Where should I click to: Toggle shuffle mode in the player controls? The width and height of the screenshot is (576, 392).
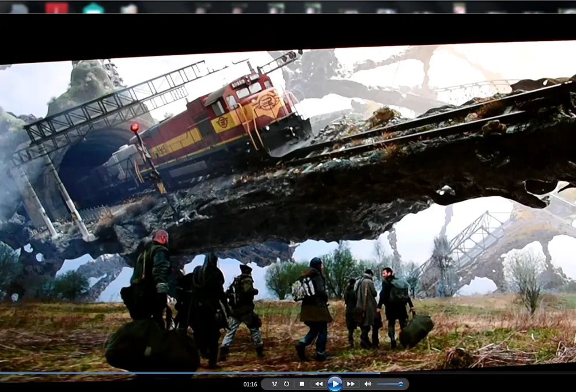274,384
